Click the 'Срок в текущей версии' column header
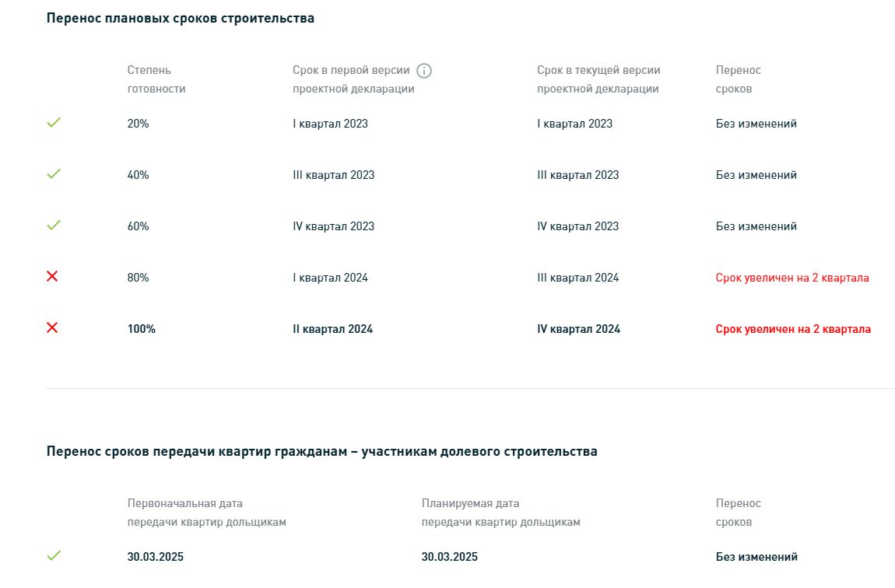895x588 pixels. [x=598, y=79]
